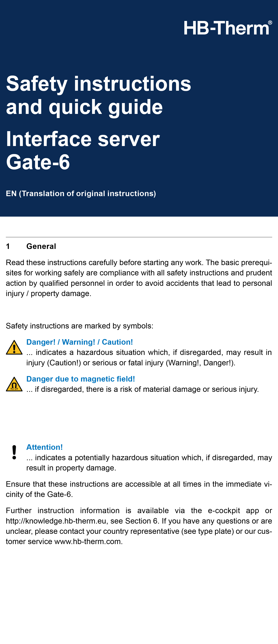This screenshot has height=644, width=278.
Task: Click the "EN (Translation of original instructions)" subtitle
Action: 81,193
